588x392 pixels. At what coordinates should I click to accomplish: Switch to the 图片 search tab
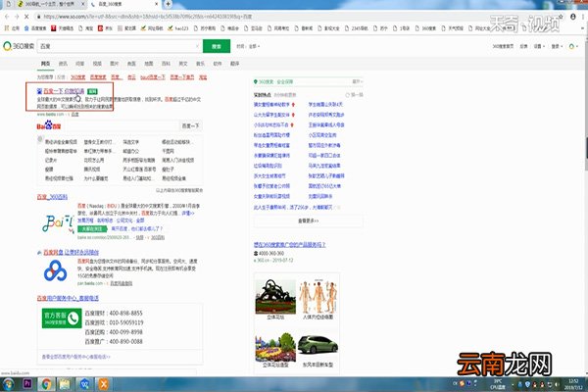115,64
